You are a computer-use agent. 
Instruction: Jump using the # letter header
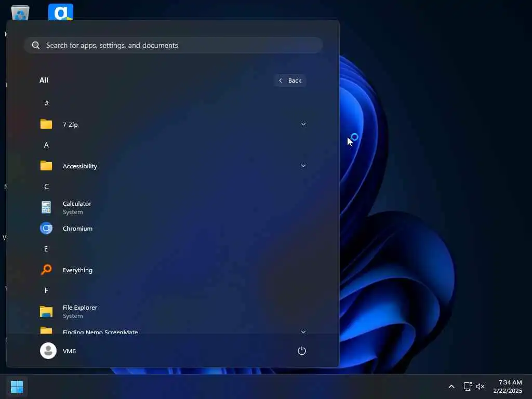click(x=46, y=103)
